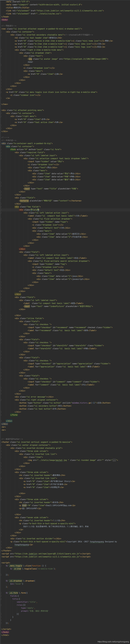The width and height of the screenshot is (130, 644).
Task: Click the item line containing >javascript</div>
Action: pos(63,279)
